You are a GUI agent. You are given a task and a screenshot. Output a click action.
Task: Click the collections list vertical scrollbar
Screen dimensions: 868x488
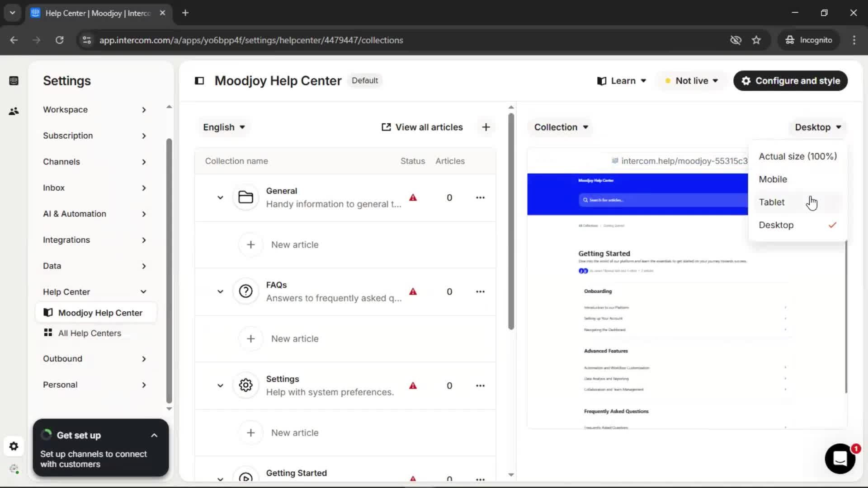click(511, 221)
